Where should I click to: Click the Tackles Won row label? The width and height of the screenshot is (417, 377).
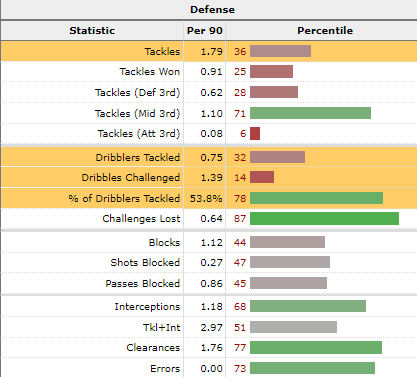coord(150,71)
